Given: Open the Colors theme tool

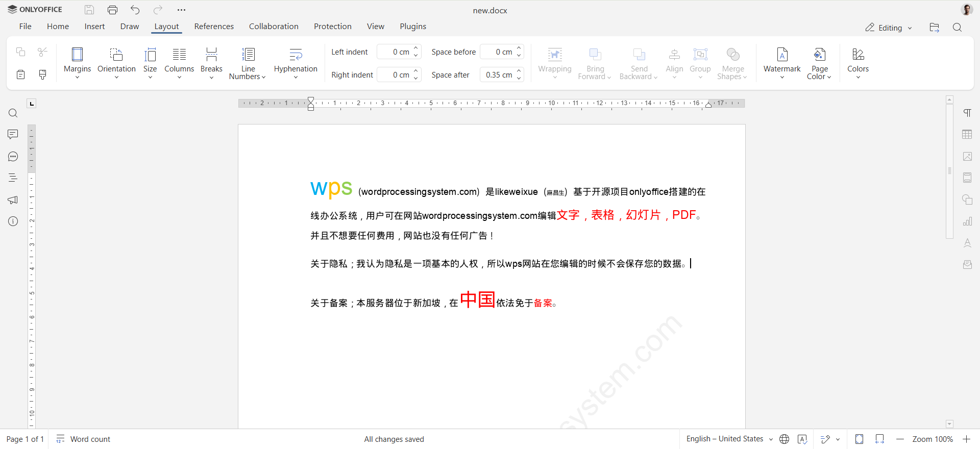Looking at the screenshot, I should click(858, 63).
